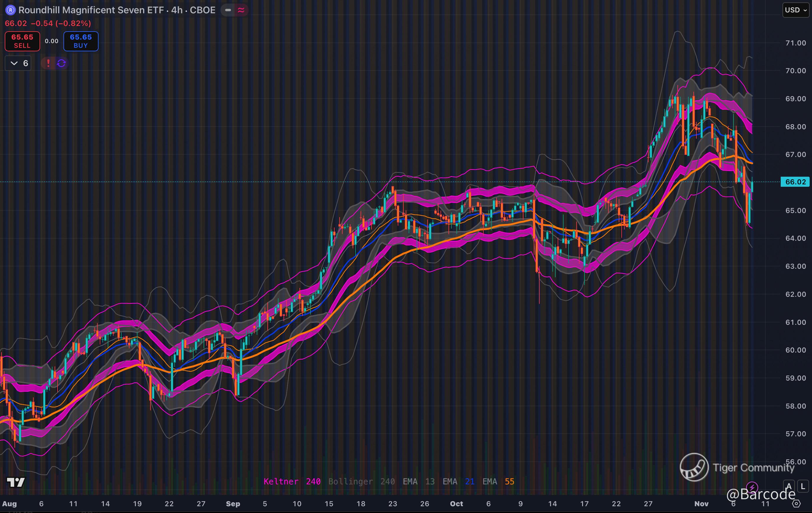Image resolution: width=812 pixels, height=513 pixels.
Task: Open the TradingView logo link
Action: point(16,482)
